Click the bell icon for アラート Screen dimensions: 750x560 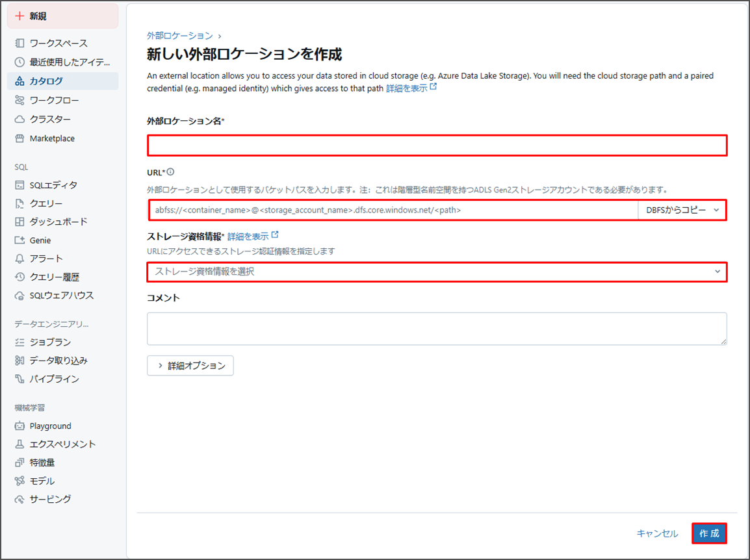19,259
